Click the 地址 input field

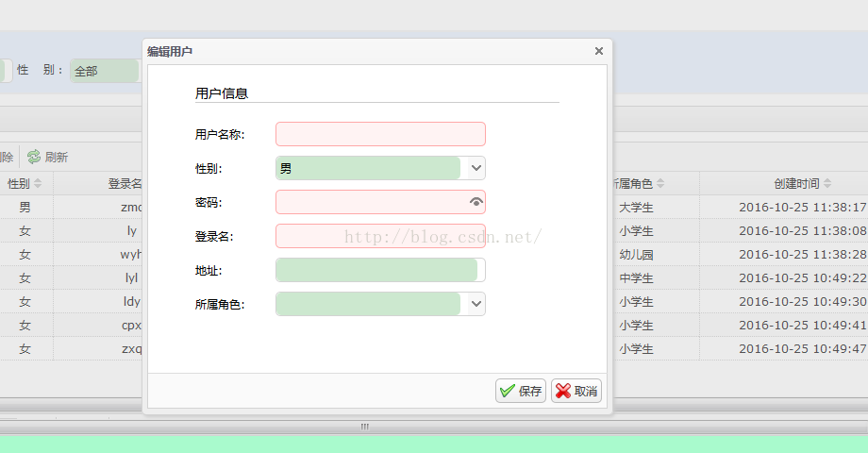(380, 270)
